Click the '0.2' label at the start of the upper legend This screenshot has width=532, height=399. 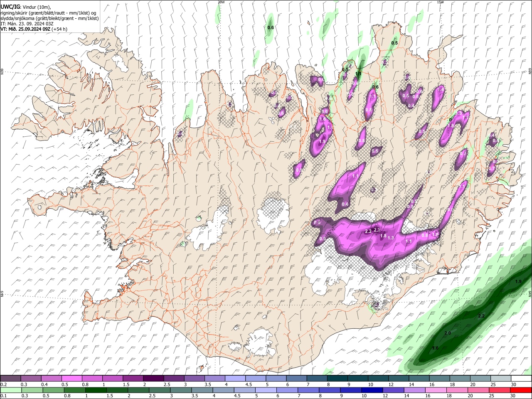tap(4, 384)
